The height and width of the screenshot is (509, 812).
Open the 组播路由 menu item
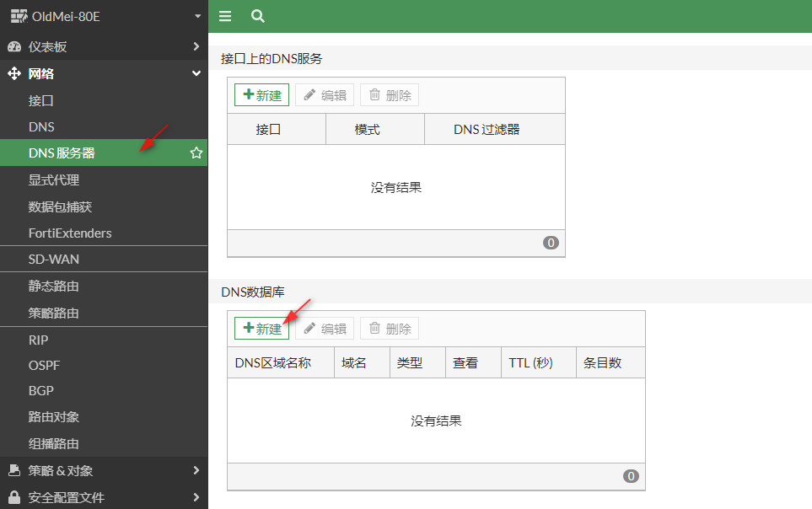104,444
